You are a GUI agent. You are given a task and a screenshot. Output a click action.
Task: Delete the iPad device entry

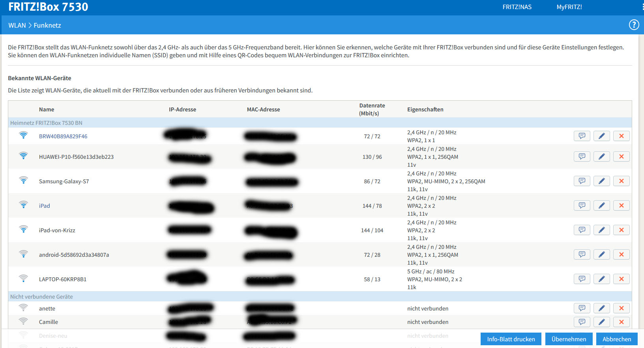622,205
